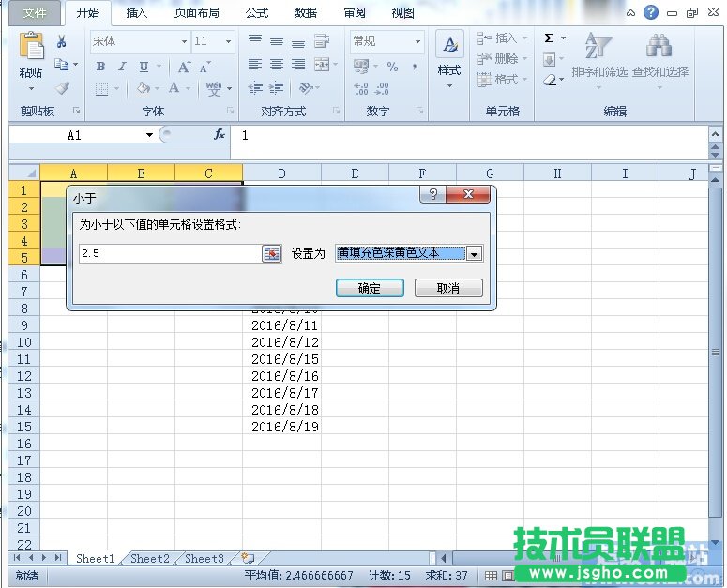
Task: Open the font name dropdown (宋体)
Action: tap(184, 42)
